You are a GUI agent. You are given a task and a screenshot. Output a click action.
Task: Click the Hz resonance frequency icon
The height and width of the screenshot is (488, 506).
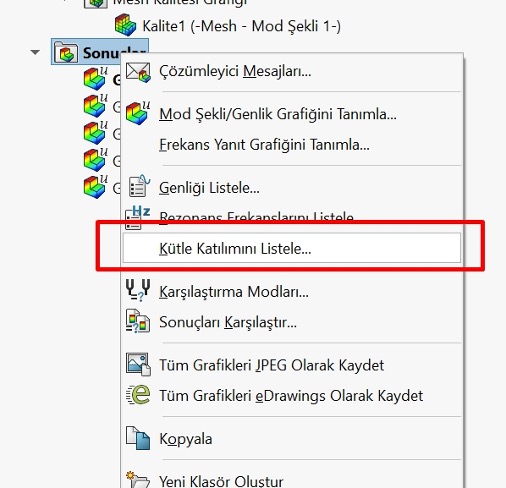[x=137, y=217]
